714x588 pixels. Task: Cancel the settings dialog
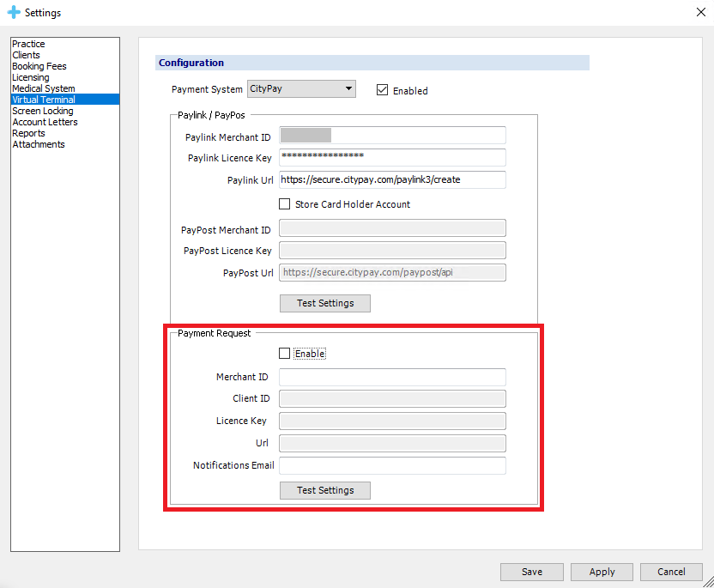671,572
